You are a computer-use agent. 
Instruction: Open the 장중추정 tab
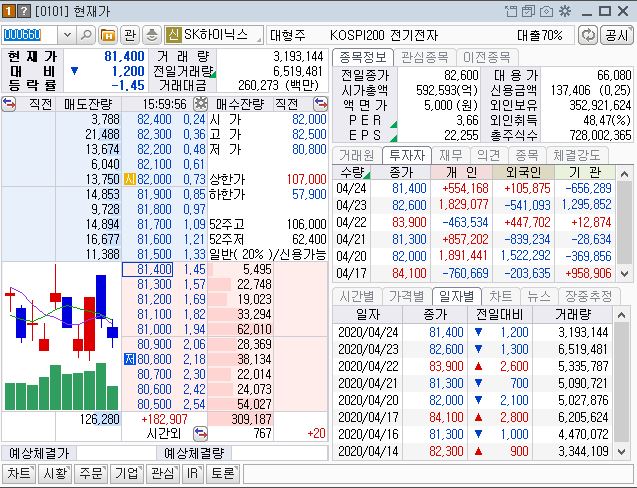(x=589, y=296)
